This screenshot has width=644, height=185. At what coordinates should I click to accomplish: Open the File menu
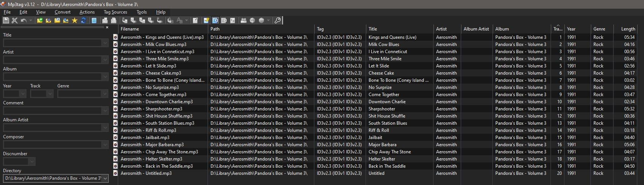coord(7,12)
